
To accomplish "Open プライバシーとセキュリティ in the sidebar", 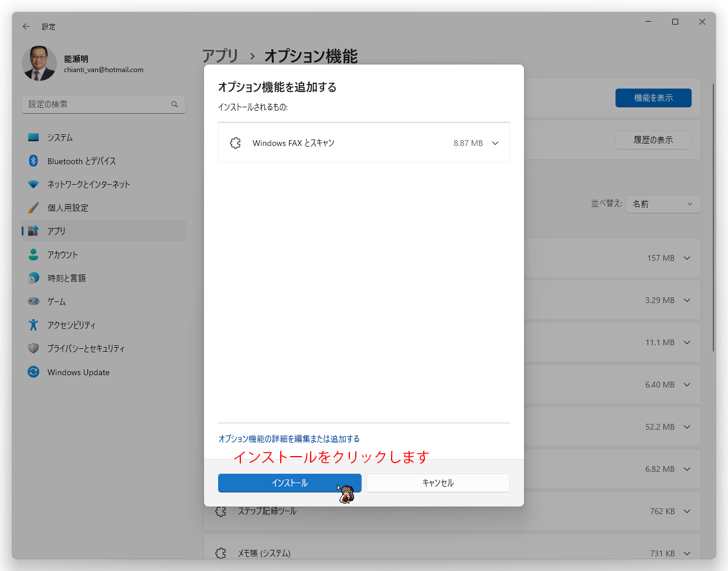I will click(x=104, y=348).
